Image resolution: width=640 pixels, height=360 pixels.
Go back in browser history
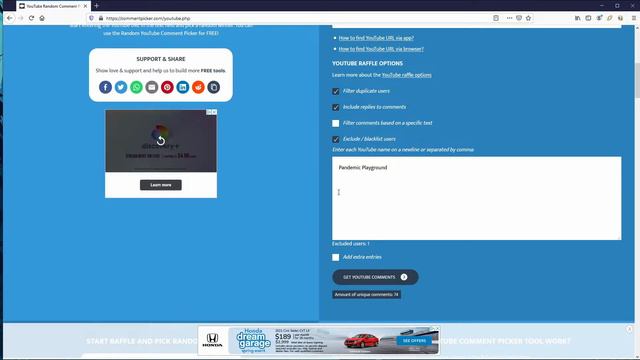[10, 18]
